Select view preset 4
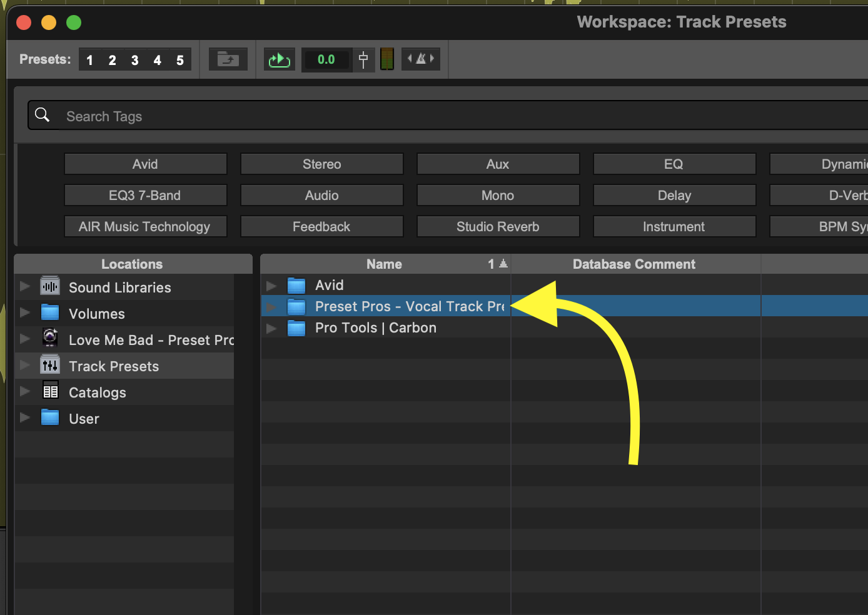Viewport: 868px width, 615px height. [158, 60]
